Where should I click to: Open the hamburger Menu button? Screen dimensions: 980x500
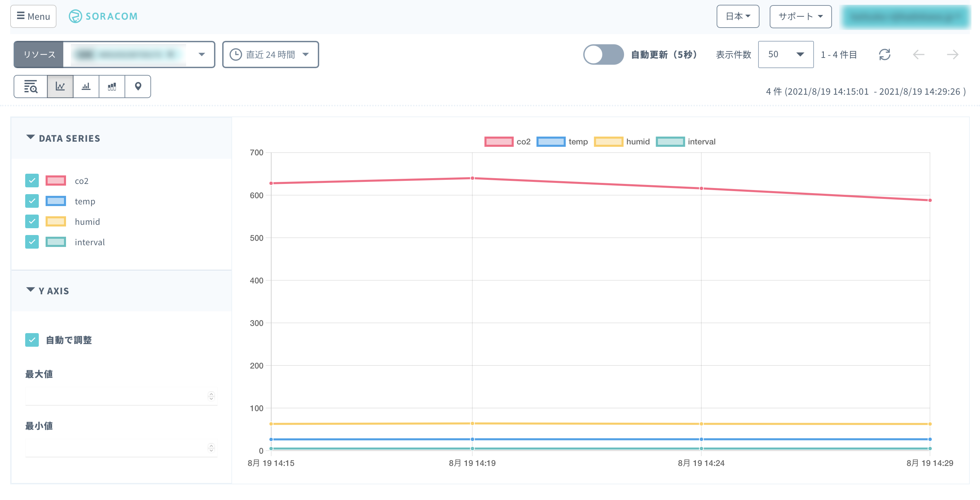tap(33, 16)
